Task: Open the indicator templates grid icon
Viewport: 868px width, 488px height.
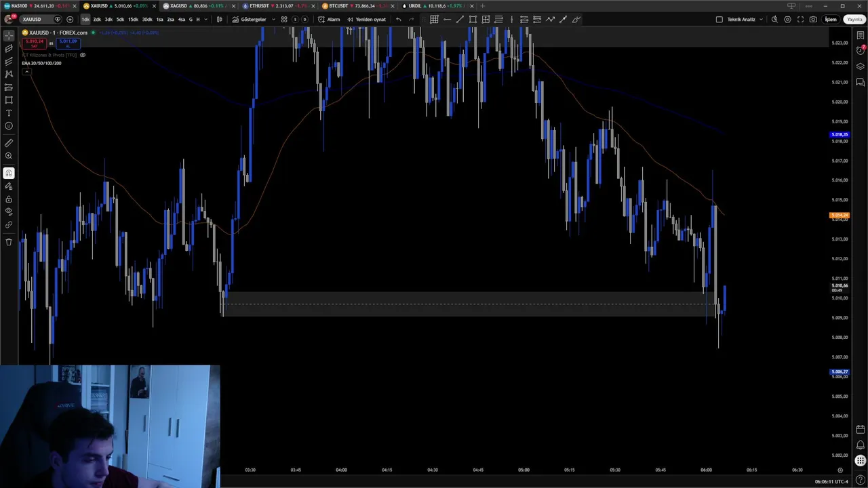Action: pos(284,19)
